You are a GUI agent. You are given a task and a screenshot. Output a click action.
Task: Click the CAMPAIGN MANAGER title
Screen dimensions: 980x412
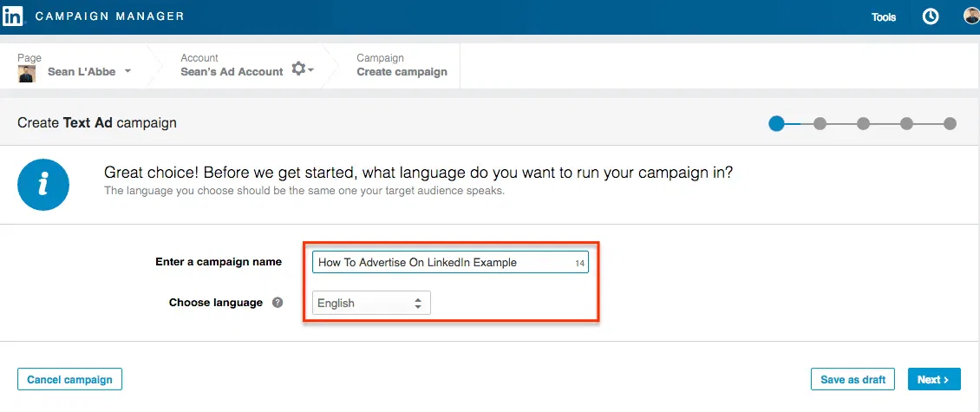(x=110, y=16)
